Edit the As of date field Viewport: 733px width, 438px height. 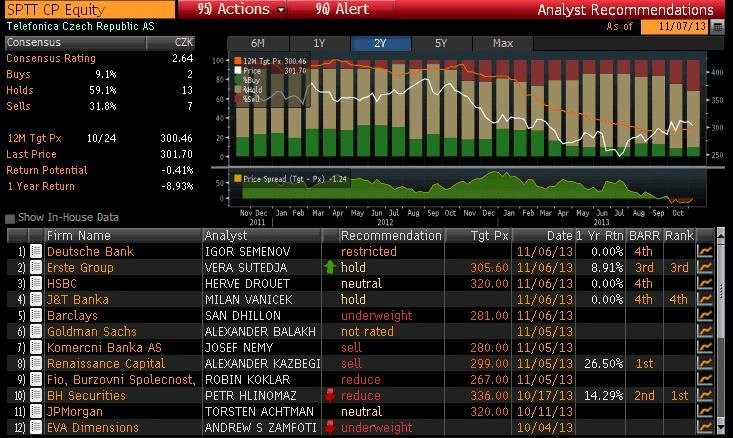tap(676, 27)
